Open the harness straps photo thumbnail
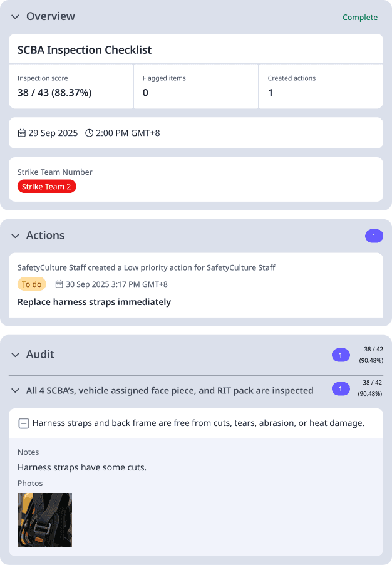 44,520
